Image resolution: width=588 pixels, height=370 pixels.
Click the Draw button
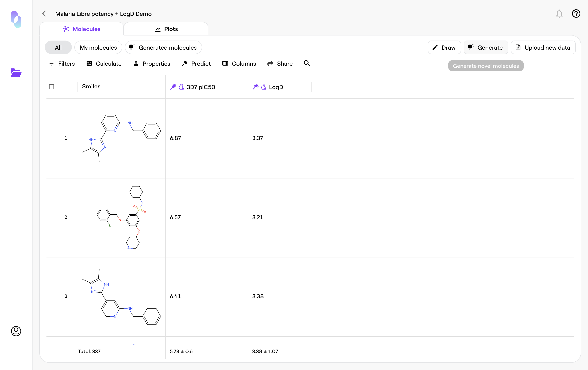click(444, 48)
